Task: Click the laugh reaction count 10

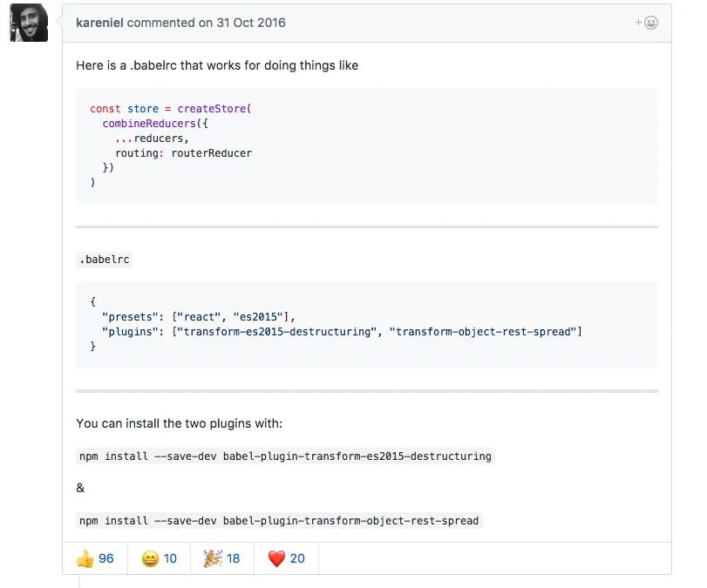Action: pyautogui.click(x=170, y=558)
